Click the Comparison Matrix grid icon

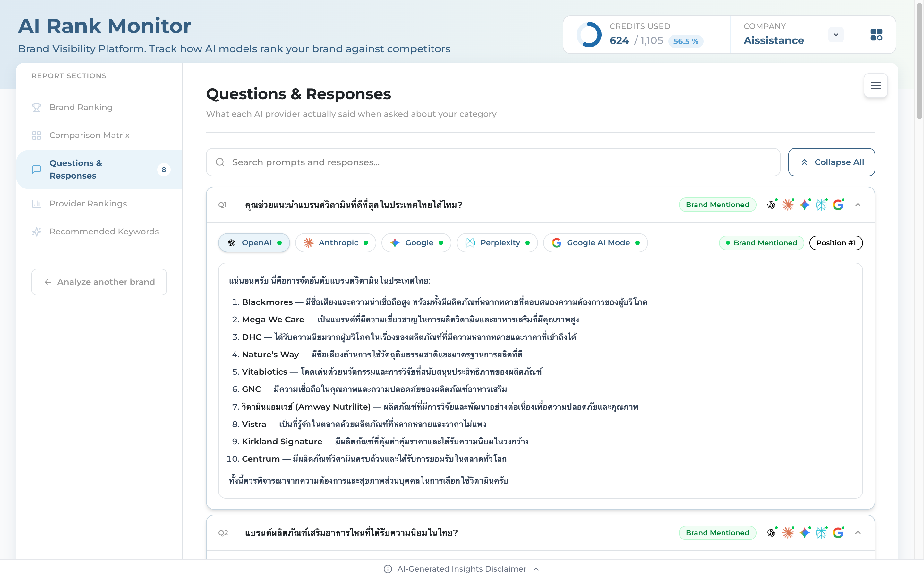click(37, 135)
